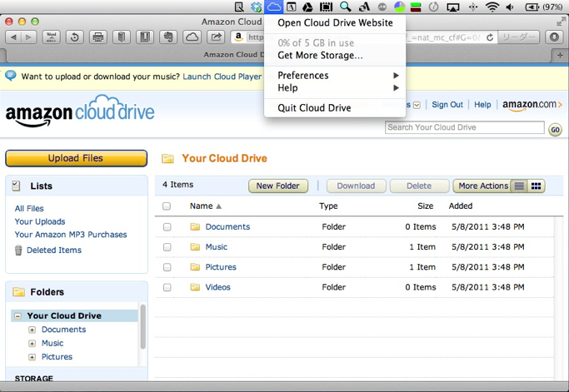
Task: Click the folder tree scrollbar
Action: pyautogui.click(x=143, y=327)
